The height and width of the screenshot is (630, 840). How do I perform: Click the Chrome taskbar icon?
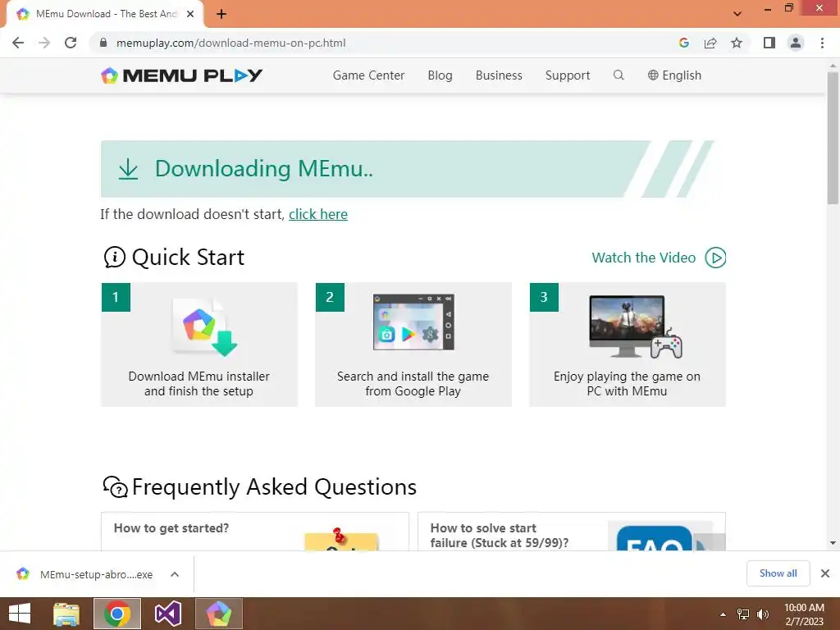coord(117,614)
